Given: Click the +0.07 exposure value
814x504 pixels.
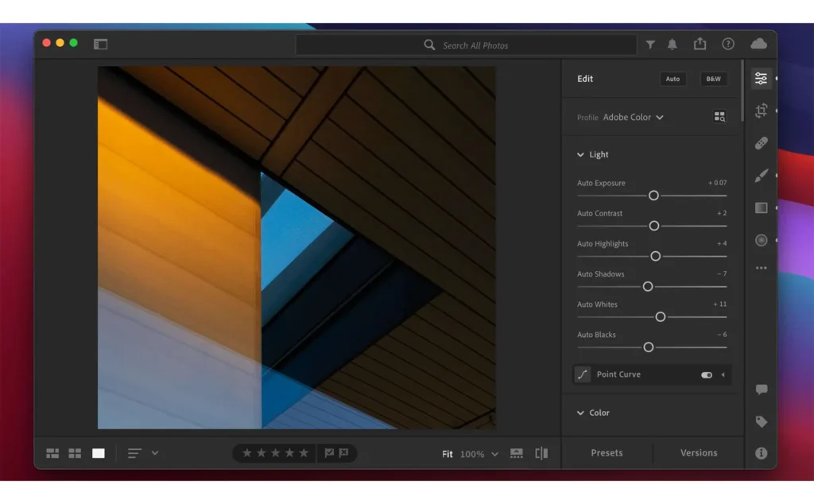Looking at the screenshot, I should pos(717,183).
